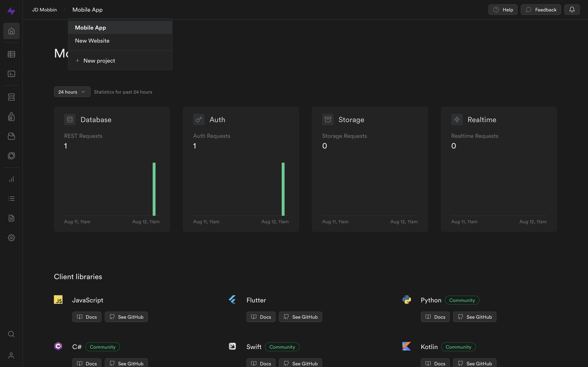Screen dimensions: 588x367
Task: Click the Help button
Action: pos(503,10)
